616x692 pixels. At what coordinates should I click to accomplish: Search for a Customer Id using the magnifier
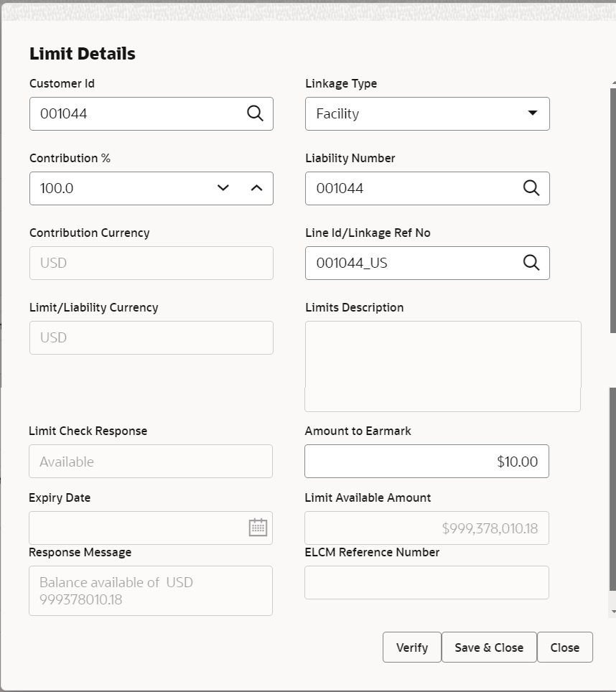[x=255, y=113]
